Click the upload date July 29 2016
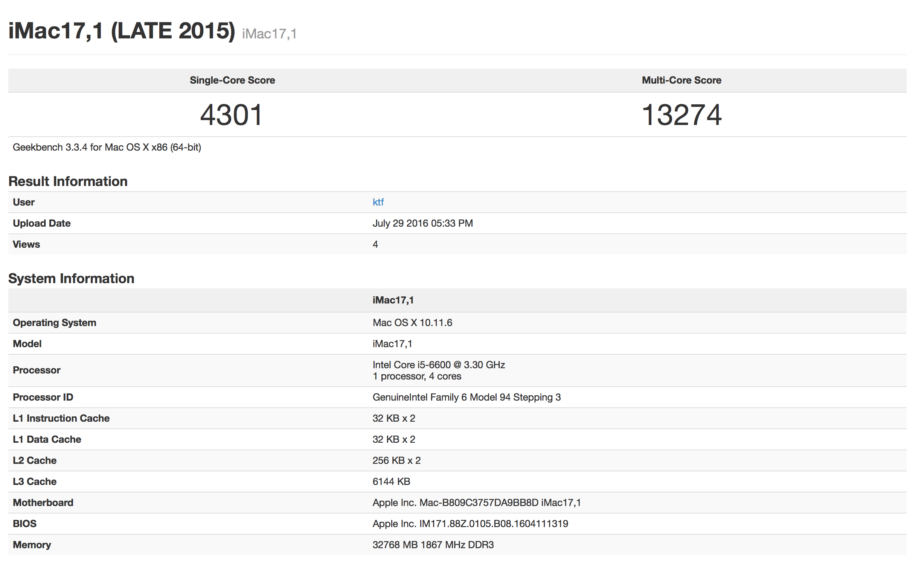Image resolution: width=924 pixels, height=567 pixels. (422, 223)
